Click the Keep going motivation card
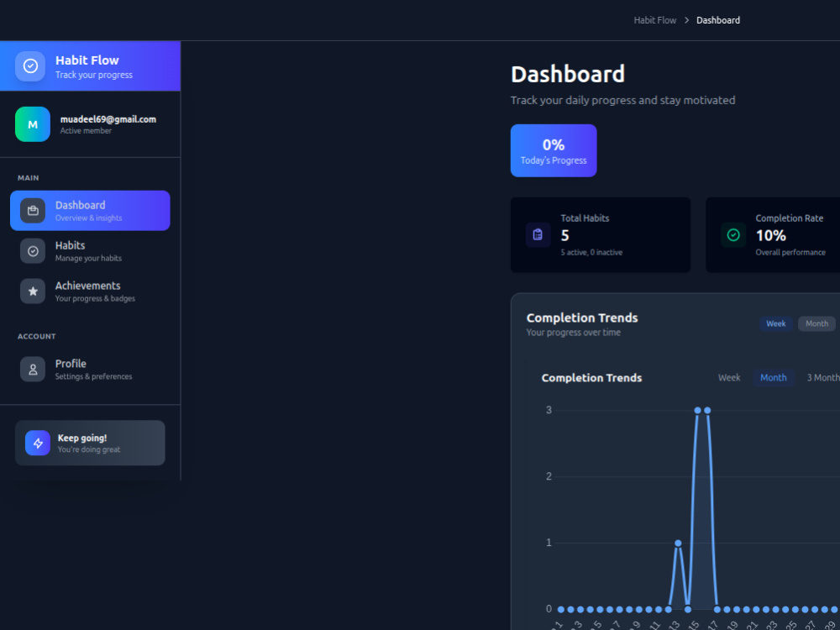Image resolution: width=840 pixels, height=630 pixels. 90,443
